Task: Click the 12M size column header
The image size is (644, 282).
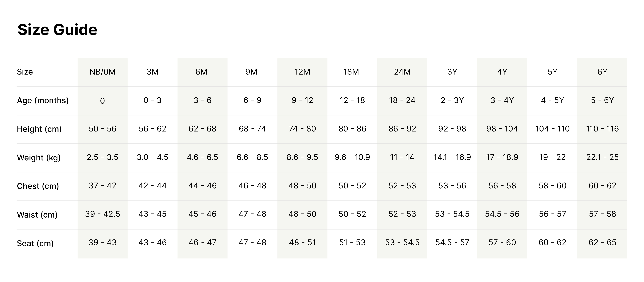Action: 302,72
